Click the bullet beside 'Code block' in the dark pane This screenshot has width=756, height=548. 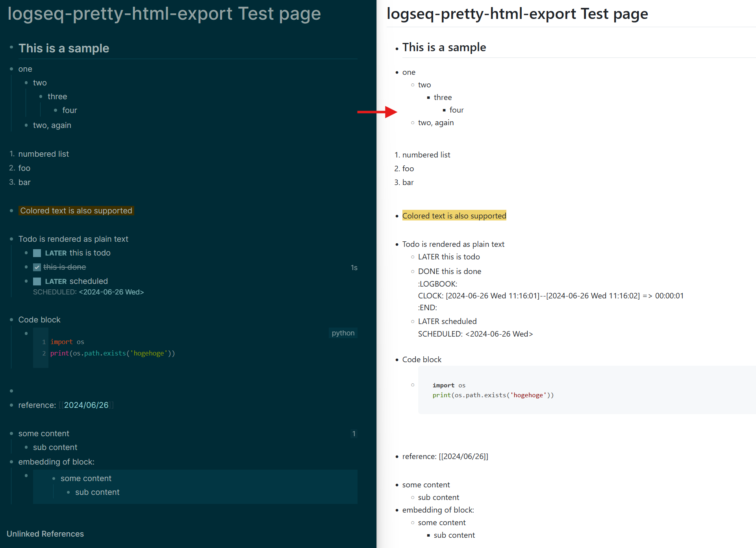click(x=11, y=320)
